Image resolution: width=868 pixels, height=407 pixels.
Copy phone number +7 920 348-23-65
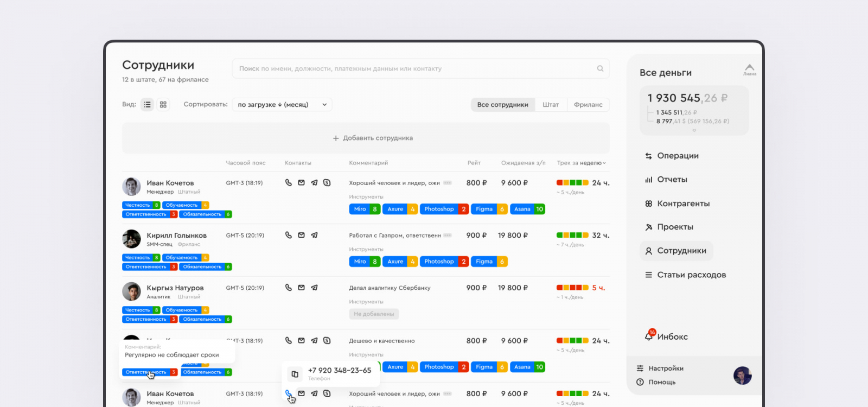tap(295, 374)
